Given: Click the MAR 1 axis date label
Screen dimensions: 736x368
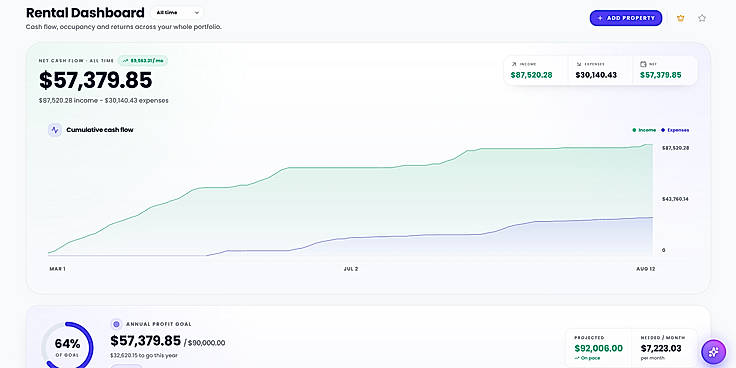Looking at the screenshot, I should pyautogui.click(x=57, y=269).
